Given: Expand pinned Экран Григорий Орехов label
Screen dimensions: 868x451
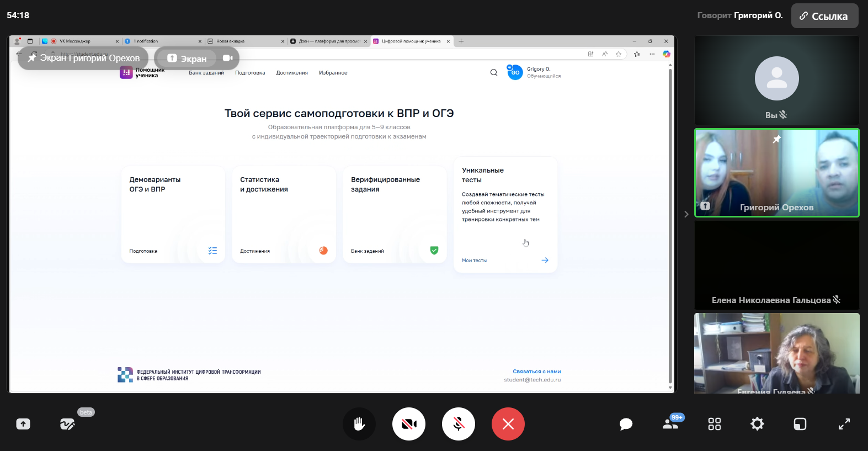Looking at the screenshot, I should click(83, 59).
